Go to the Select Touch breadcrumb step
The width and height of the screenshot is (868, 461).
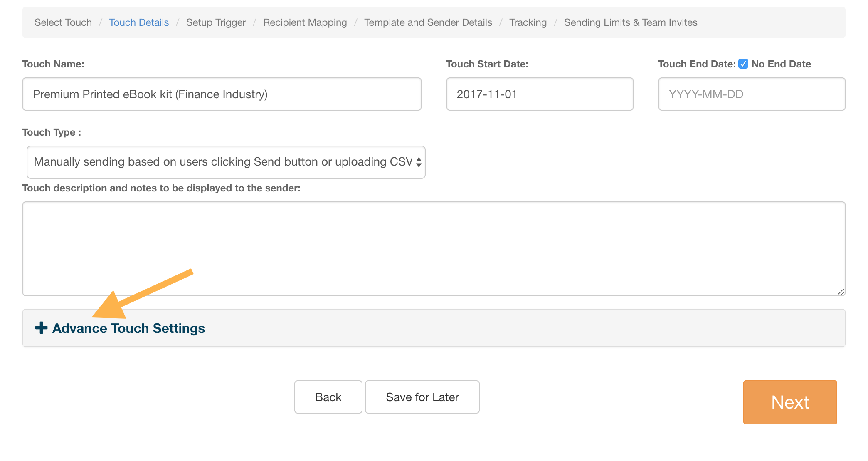click(63, 22)
